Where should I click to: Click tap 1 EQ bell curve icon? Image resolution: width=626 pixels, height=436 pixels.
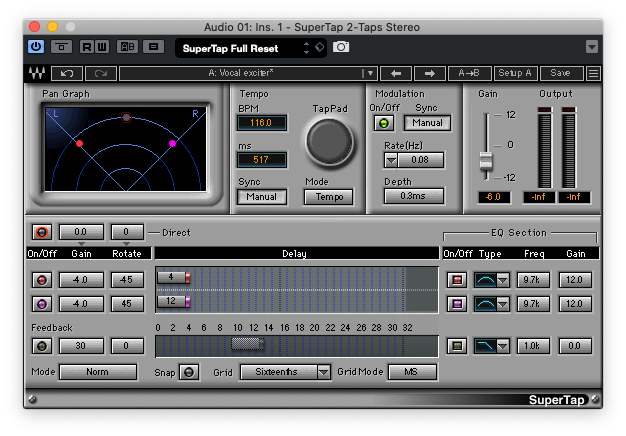click(485, 280)
